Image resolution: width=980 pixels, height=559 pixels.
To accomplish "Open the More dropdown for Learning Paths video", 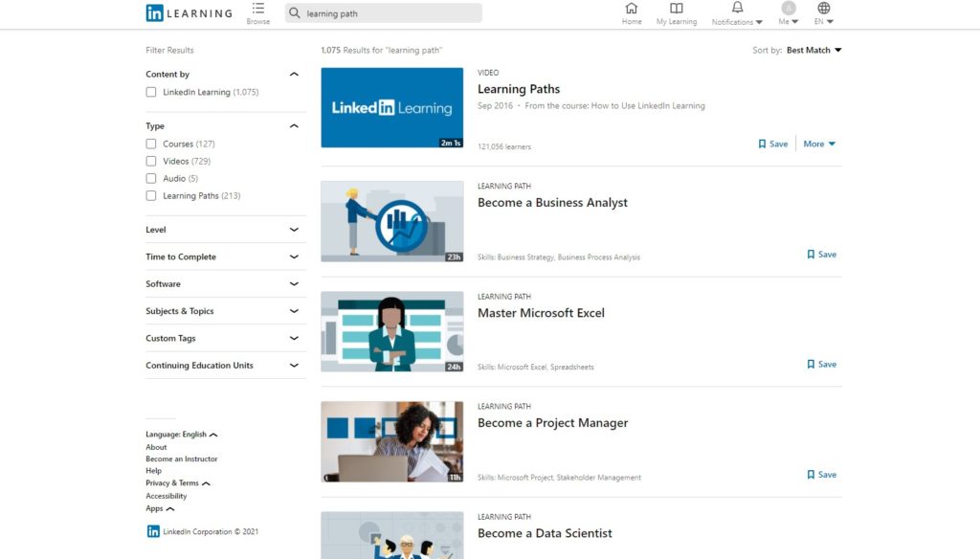I will click(819, 144).
